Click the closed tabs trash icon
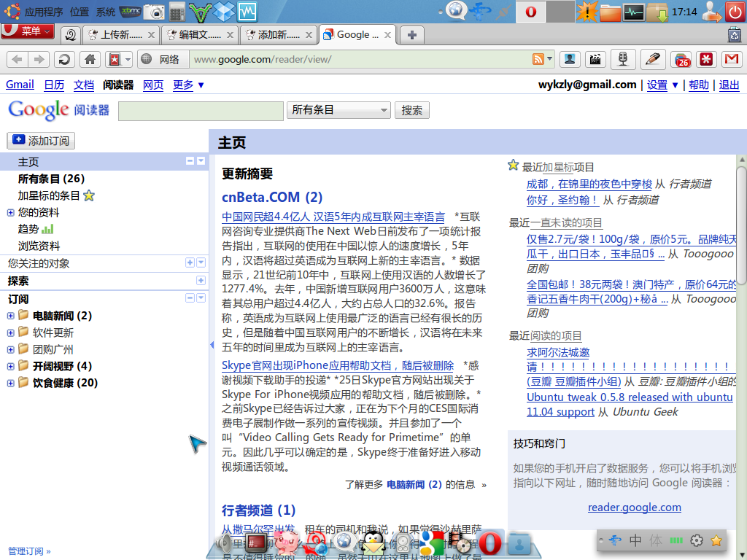 click(734, 34)
